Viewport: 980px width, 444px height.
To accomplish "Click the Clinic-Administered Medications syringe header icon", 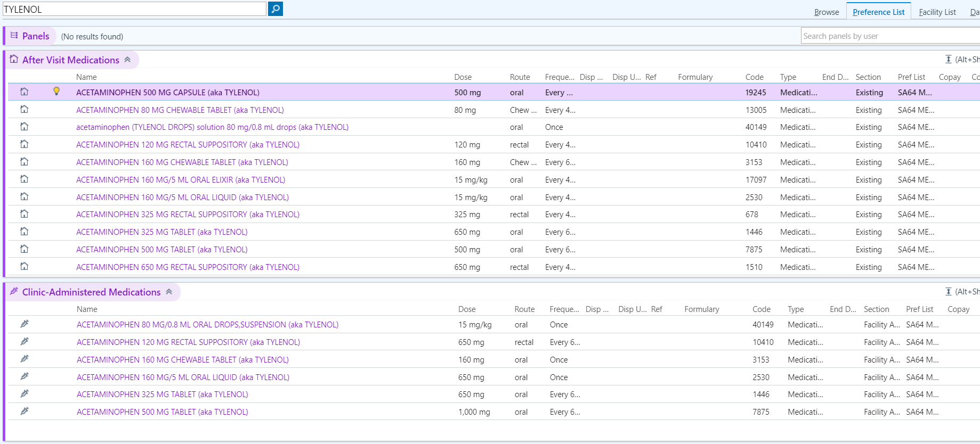I will (14, 291).
